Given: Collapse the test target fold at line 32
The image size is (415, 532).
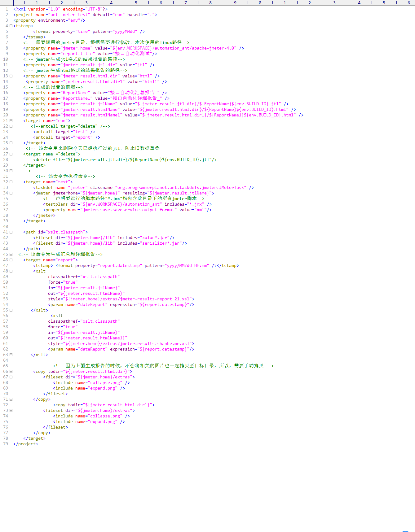Looking at the screenshot, I should (x=11, y=182).
